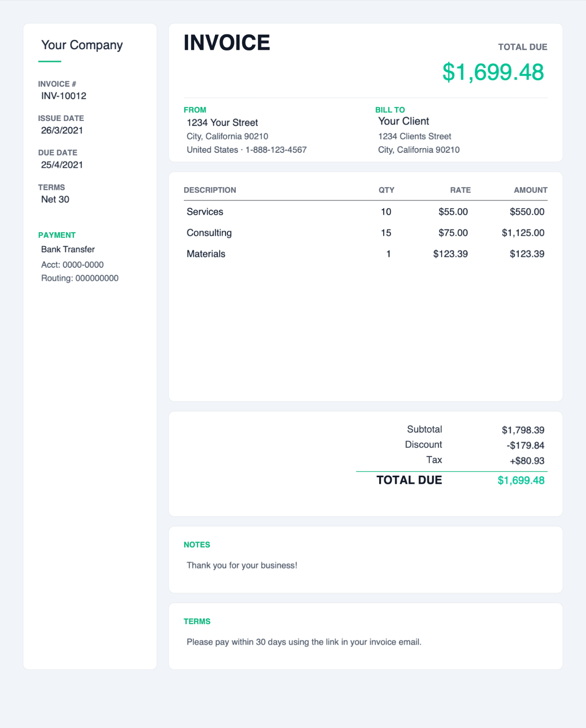Select issue date 26/3/2021
Viewport: 586px width, 728px height.
point(62,130)
